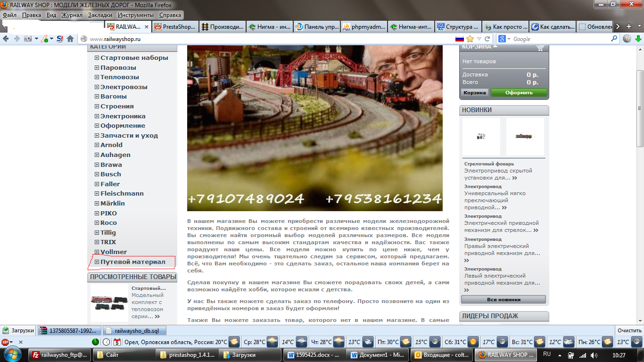
Task: Open the 1375805587-1992... download item
Action: [70, 330]
